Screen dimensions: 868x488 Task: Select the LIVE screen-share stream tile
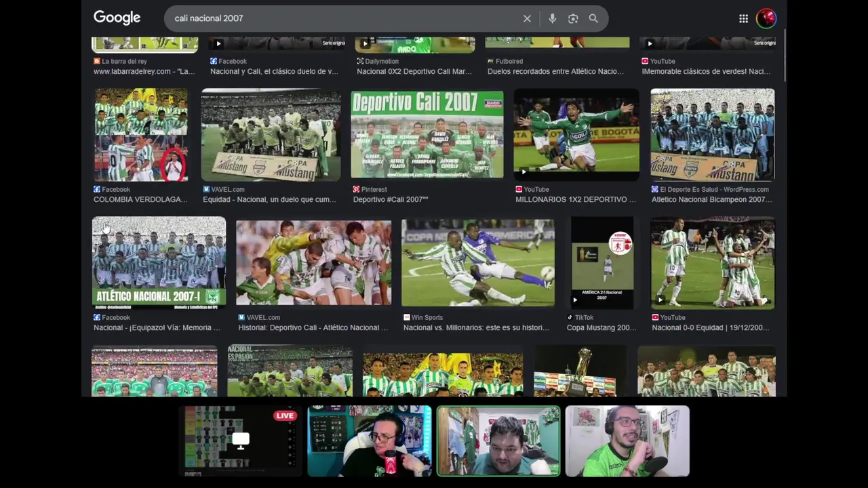[241, 441]
